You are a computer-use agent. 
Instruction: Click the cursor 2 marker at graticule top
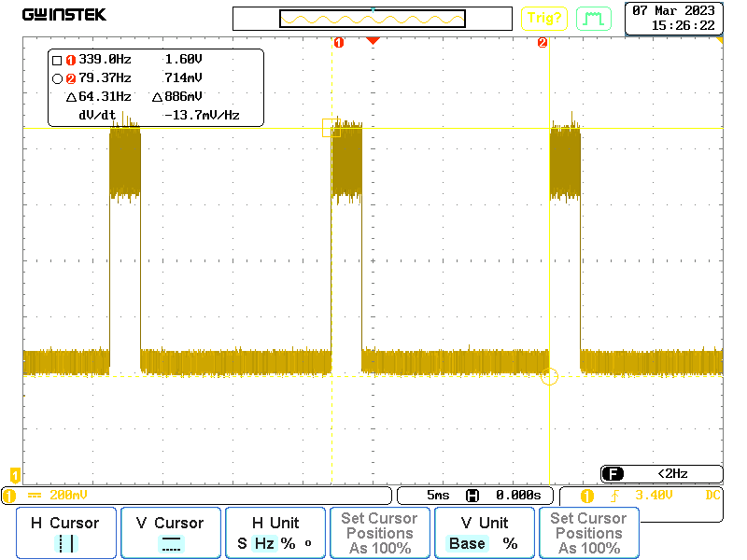(543, 42)
